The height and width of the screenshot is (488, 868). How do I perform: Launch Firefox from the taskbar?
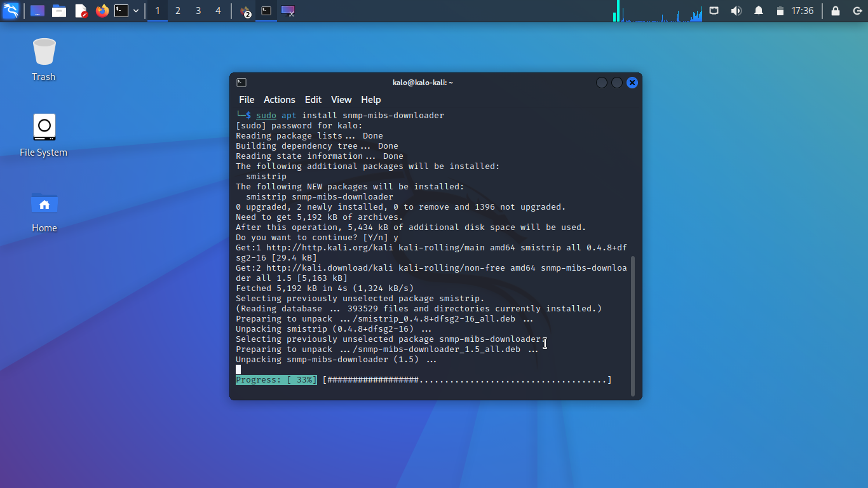coord(102,11)
